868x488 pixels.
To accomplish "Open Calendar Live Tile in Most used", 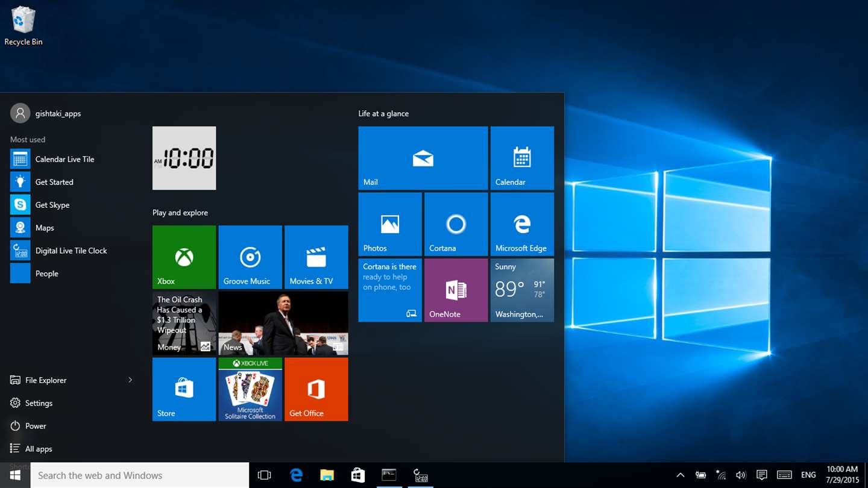I will [71, 159].
